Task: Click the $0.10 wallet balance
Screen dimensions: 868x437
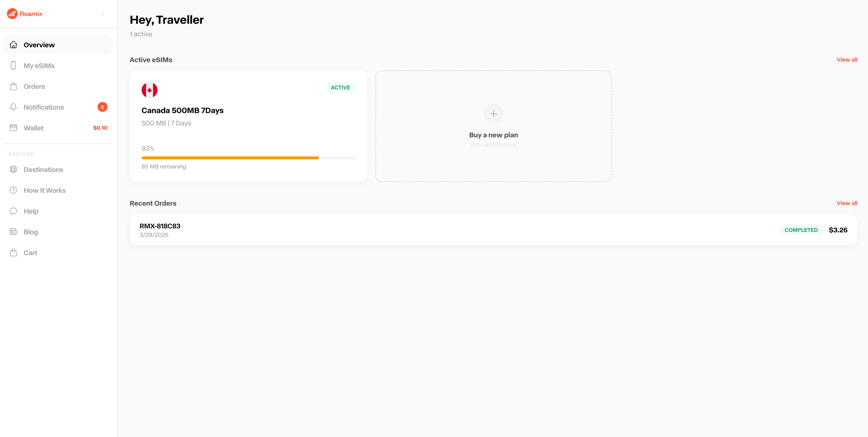Action: [100, 128]
